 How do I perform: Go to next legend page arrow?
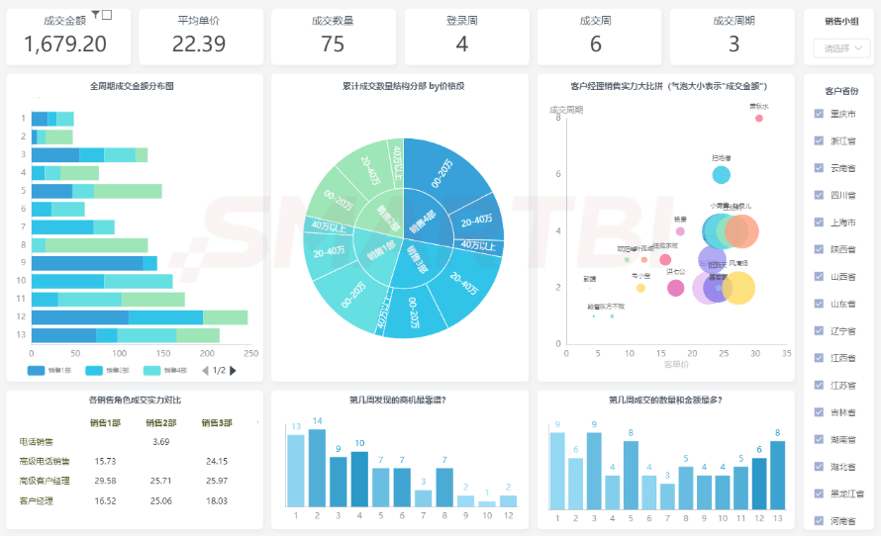point(233,370)
